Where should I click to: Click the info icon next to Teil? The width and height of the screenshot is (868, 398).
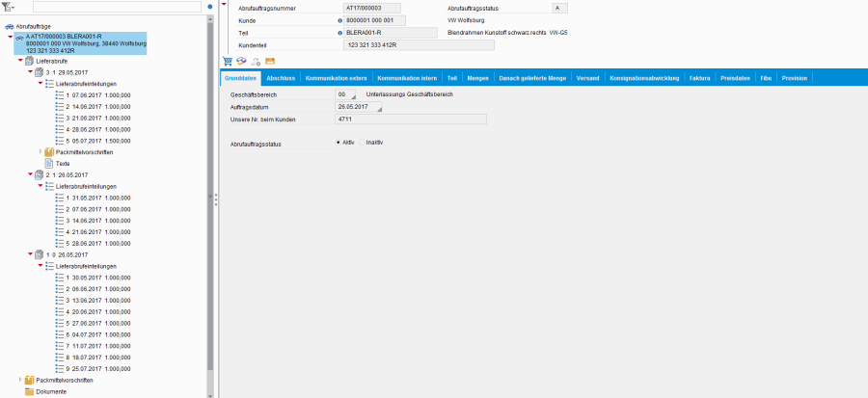point(340,33)
